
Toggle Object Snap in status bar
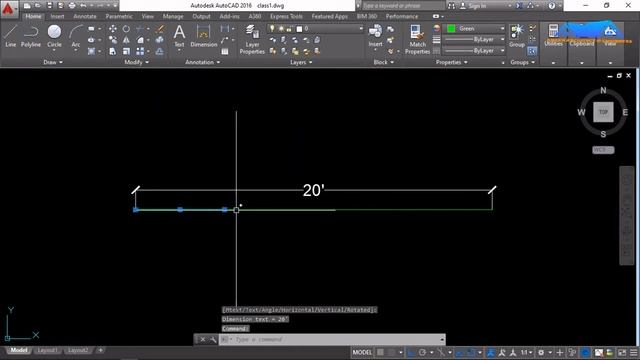[471, 352]
